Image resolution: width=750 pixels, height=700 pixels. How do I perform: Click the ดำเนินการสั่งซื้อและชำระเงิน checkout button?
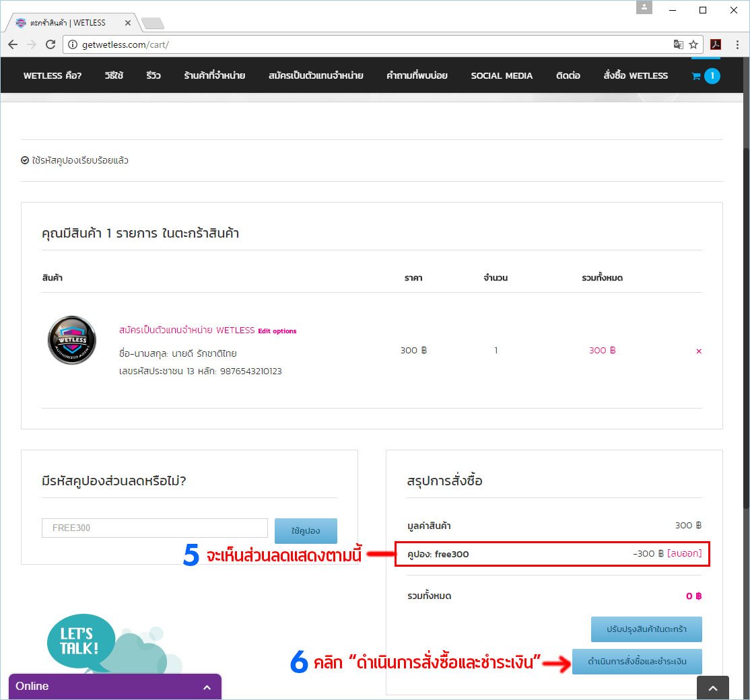click(x=637, y=662)
